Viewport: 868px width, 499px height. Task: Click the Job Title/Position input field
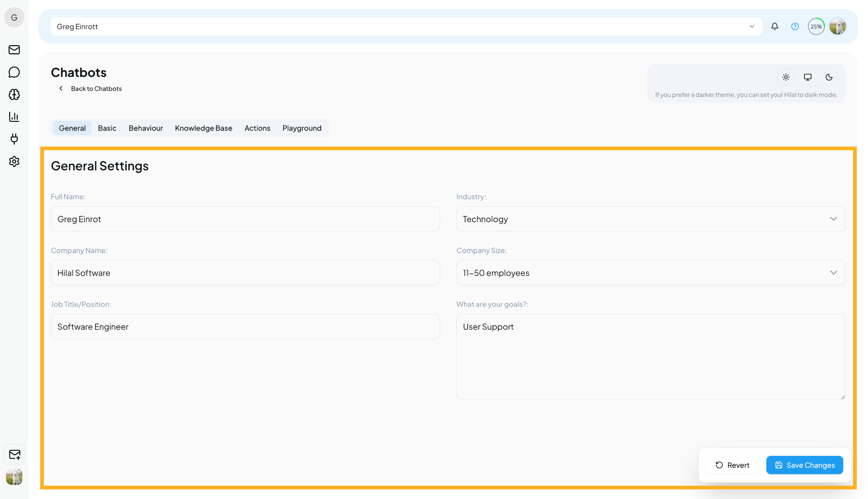pyautogui.click(x=245, y=326)
